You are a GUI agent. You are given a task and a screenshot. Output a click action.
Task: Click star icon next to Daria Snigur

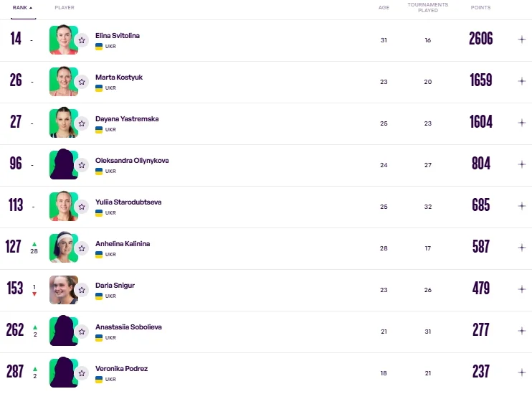click(x=82, y=290)
